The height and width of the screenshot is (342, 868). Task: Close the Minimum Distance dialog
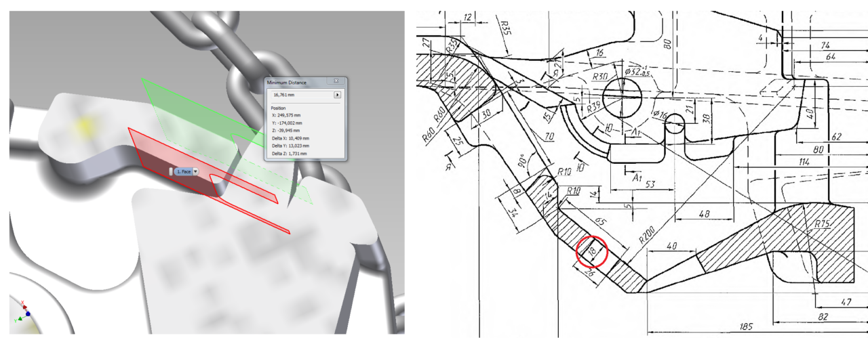tap(336, 82)
